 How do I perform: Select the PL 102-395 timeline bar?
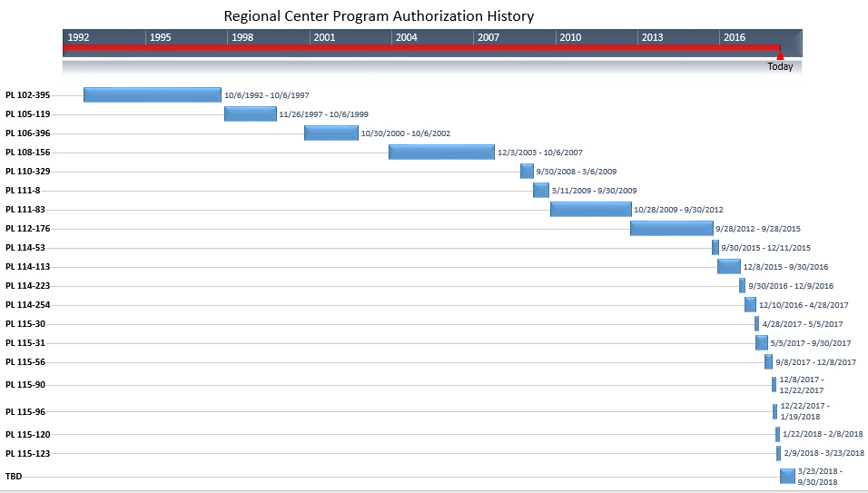click(x=152, y=94)
